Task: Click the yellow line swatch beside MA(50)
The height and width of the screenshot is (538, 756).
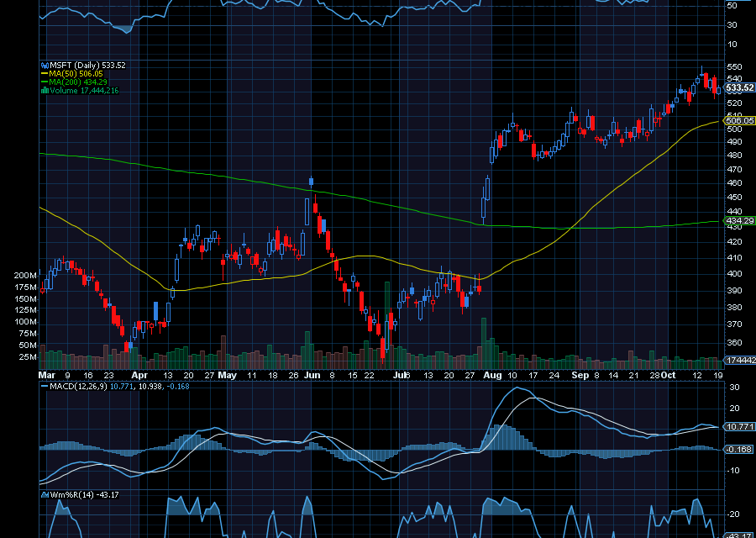Action: [x=45, y=74]
